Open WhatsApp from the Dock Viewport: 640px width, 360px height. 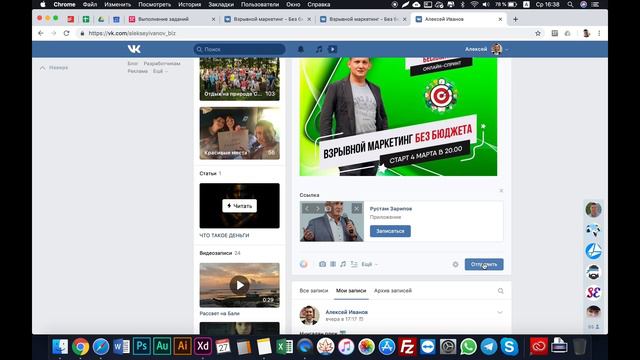pyautogui.click(x=469, y=347)
